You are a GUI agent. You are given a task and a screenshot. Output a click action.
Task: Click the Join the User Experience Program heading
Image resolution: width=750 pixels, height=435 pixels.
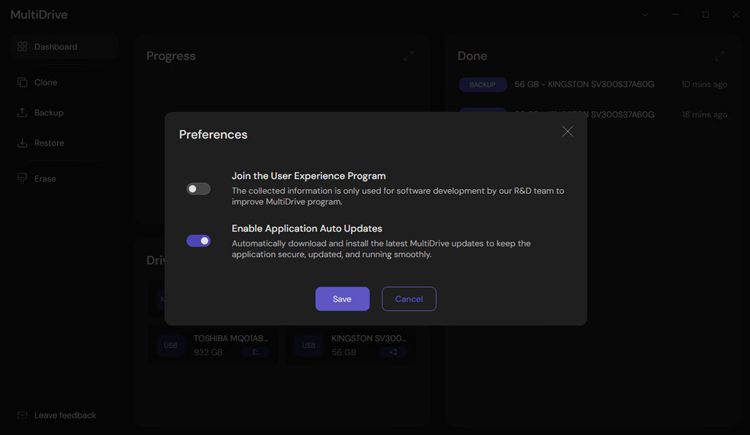coord(309,176)
